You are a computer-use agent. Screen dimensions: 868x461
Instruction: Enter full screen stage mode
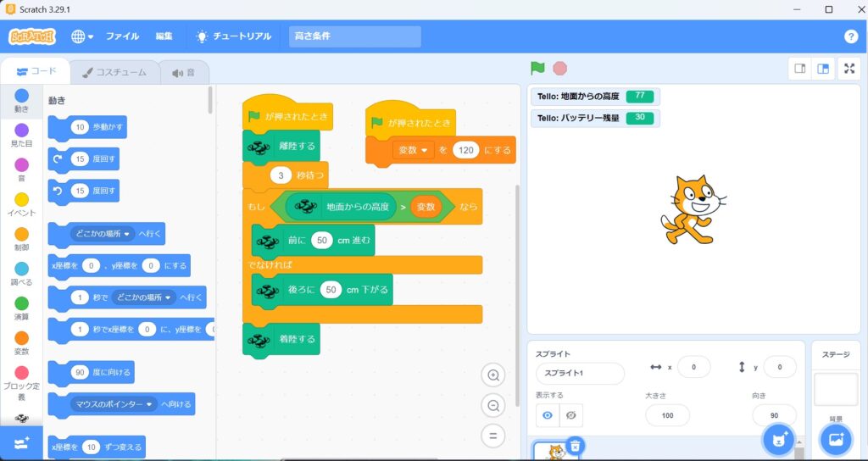click(849, 68)
